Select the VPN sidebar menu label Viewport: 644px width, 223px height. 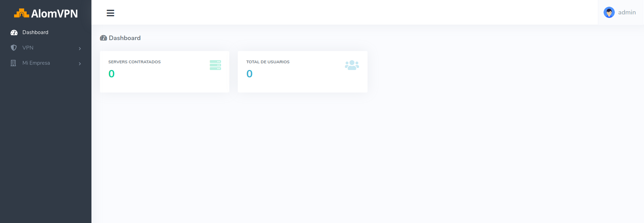click(x=28, y=48)
